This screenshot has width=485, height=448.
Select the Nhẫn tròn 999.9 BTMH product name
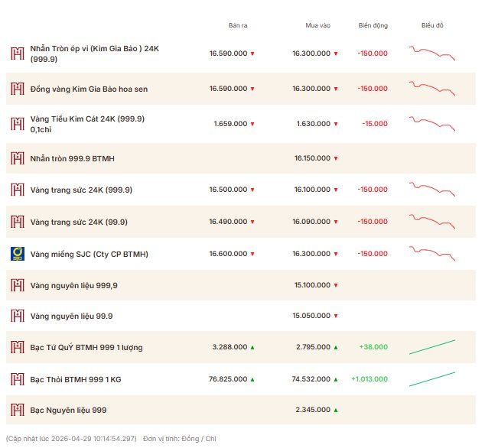72,158
